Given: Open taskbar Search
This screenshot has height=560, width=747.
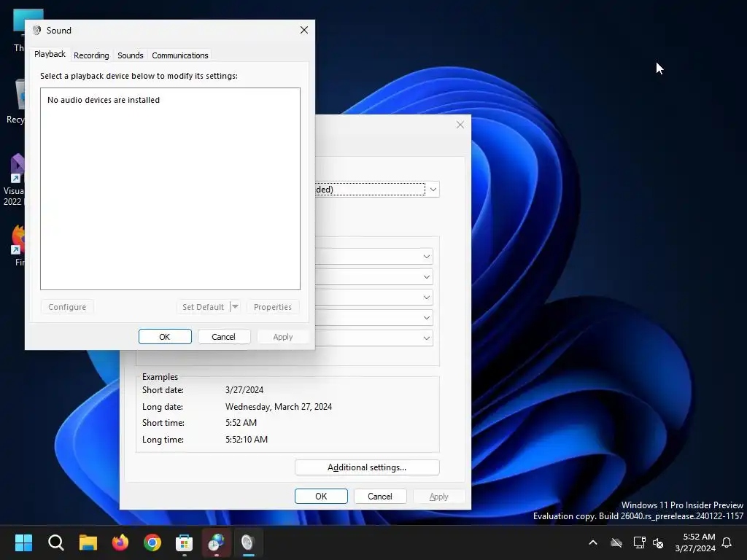Looking at the screenshot, I should click(55, 542).
